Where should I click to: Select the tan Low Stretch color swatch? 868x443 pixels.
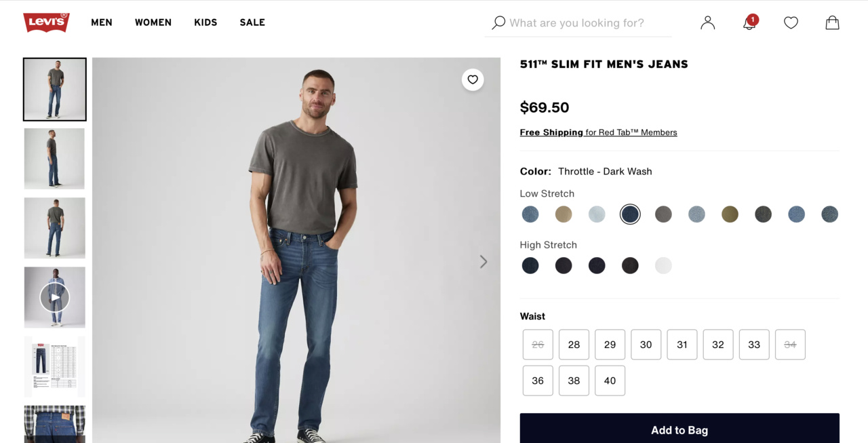[x=564, y=214]
